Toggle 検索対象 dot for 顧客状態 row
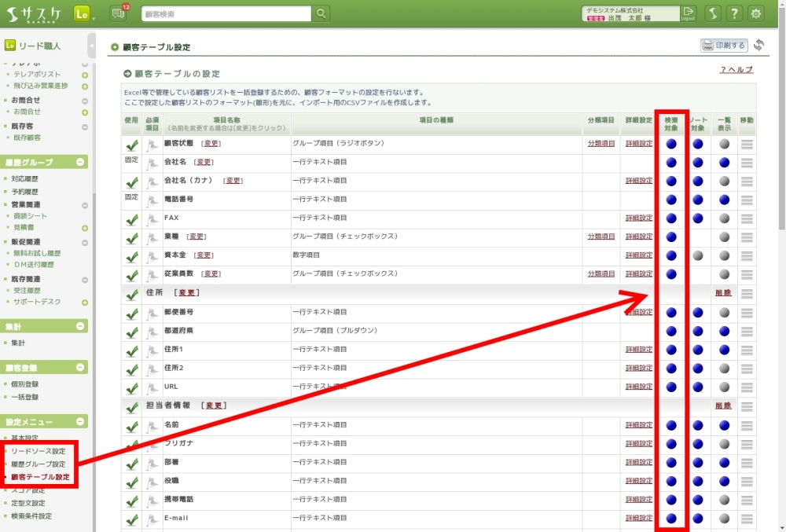Screen dimensions: 786x532 click(671, 144)
